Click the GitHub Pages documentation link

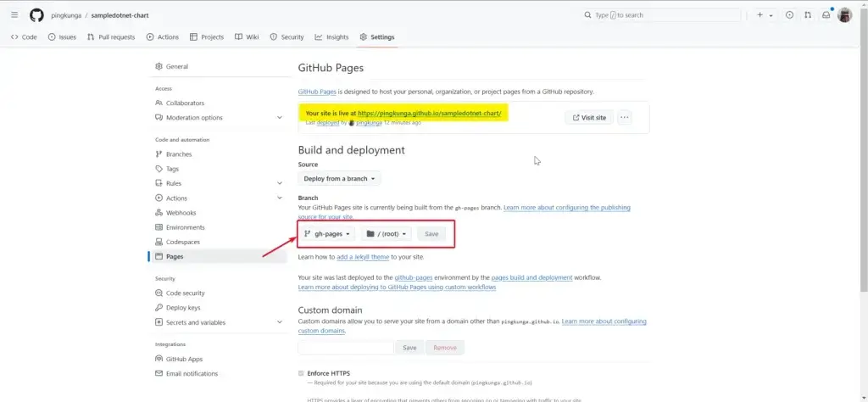[x=317, y=92]
